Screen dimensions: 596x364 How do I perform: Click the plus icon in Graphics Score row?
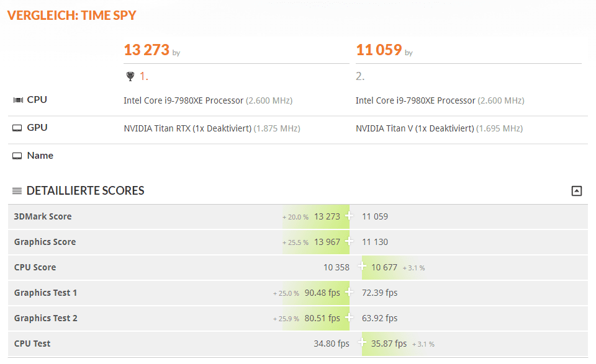coord(350,241)
